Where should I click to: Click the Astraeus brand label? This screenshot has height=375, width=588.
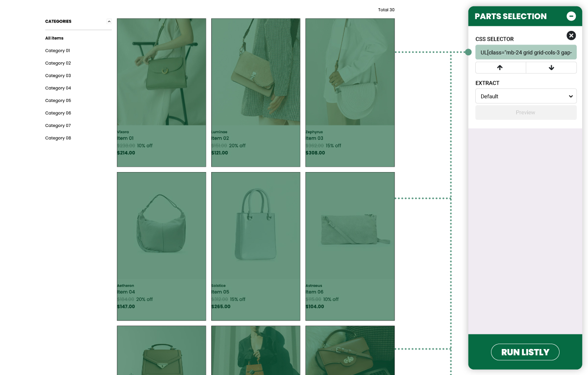[314, 286]
